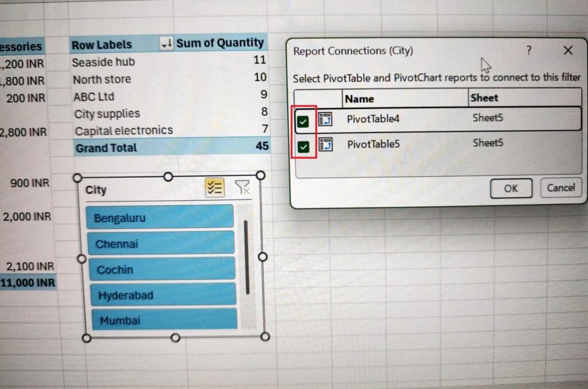Click the Sum of Quantity header
The width and height of the screenshot is (588, 389).
(x=220, y=42)
